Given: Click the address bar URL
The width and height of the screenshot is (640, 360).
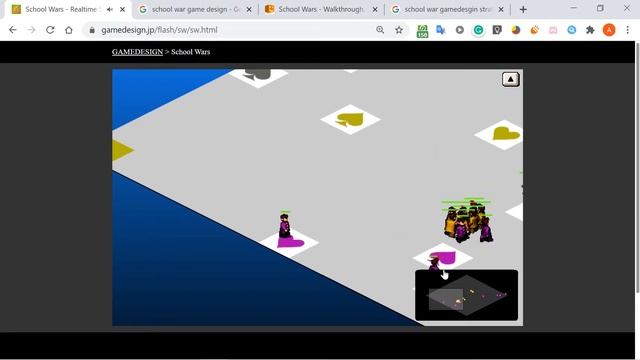Looking at the screenshot, I should [x=159, y=30].
